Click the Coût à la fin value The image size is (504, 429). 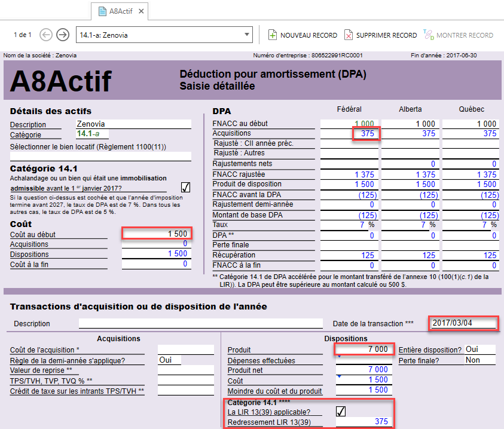(157, 264)
